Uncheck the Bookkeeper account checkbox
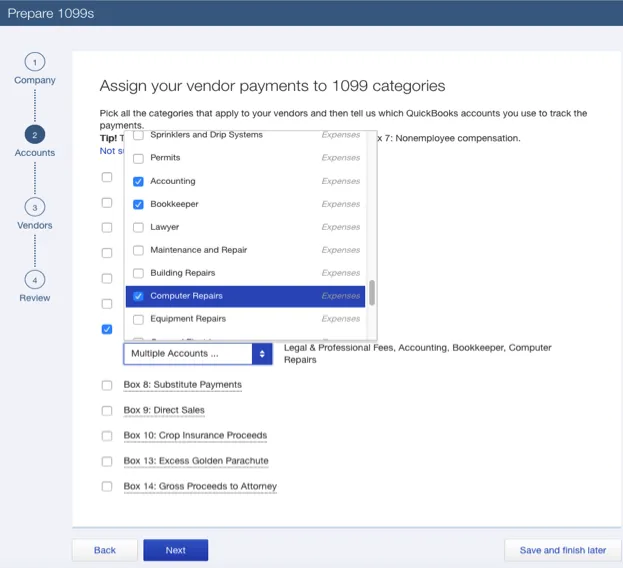 coord(138,205)
